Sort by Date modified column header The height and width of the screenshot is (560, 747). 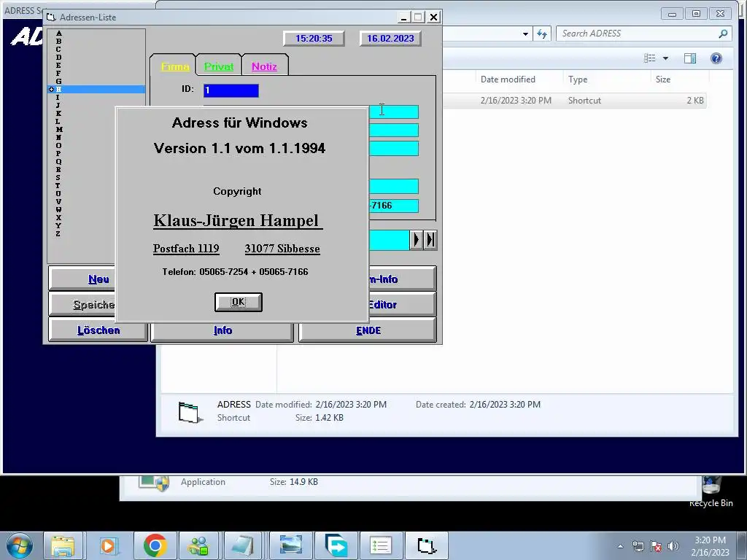pos(508,79)
